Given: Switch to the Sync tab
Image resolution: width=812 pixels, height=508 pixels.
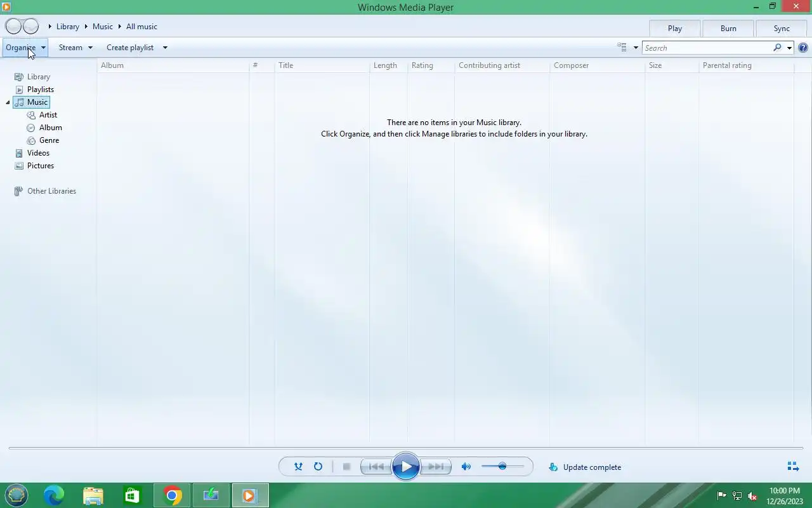Looking at the screenshot, I should point(782,29).
